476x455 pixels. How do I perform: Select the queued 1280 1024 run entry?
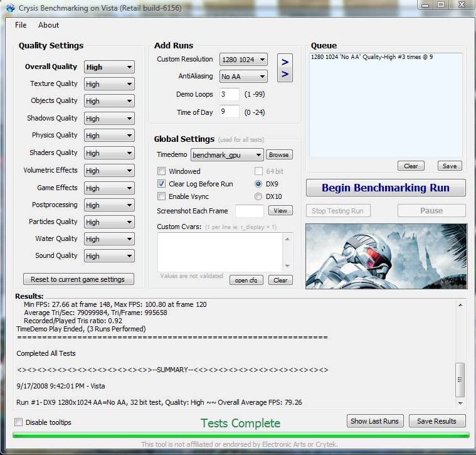[372, 57]
